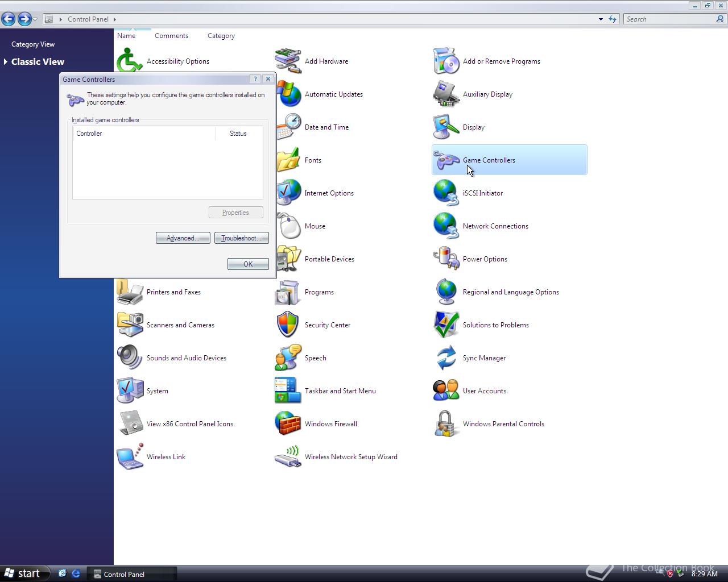Viewport: 728px width, 582px height.
Task: Expand the Control Panel breadcrumb arrow
Action: click(x=115, y=19)
